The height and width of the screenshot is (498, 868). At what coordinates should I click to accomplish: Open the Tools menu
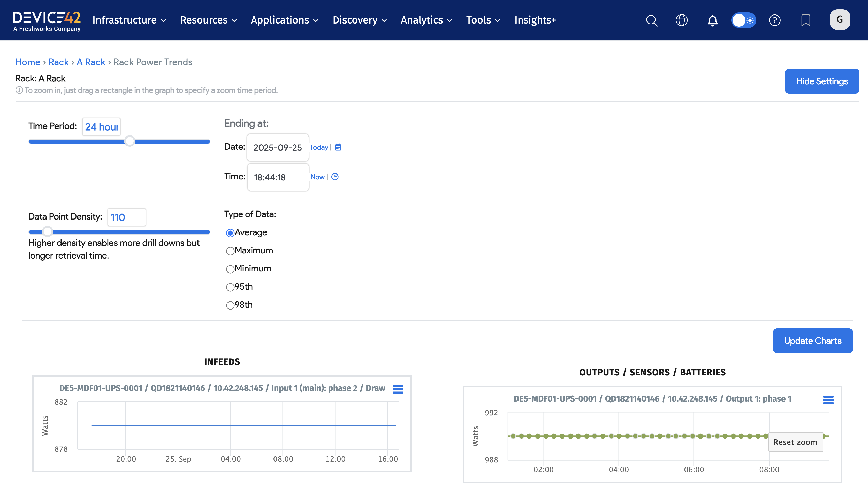[x=483, y=20]
